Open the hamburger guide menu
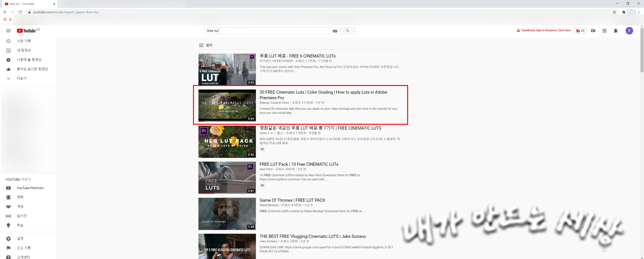Screen dimensions: 644x259 click(8, 31)
